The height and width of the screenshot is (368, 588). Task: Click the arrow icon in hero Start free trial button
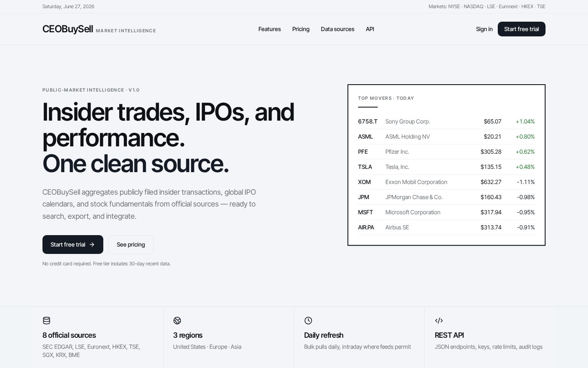pos(92,245)
